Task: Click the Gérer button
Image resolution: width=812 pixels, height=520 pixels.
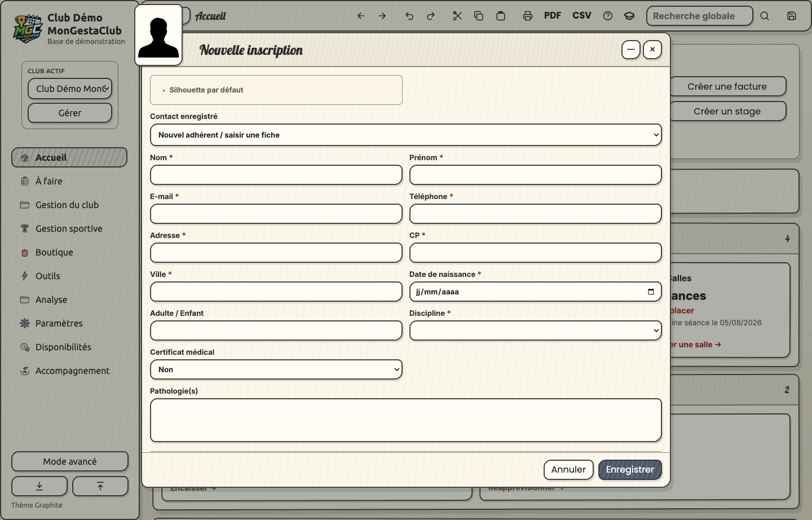Action: [70, 113]
